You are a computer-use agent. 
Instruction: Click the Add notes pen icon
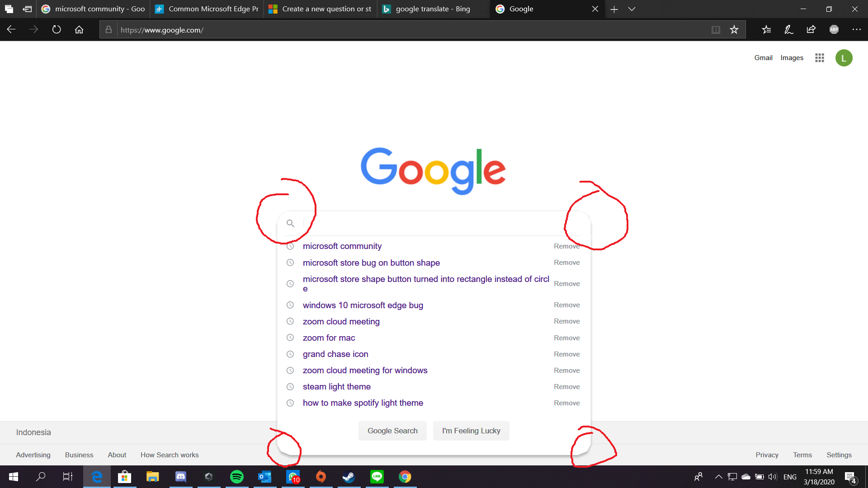pyautogui.click(x=789, y=30)
